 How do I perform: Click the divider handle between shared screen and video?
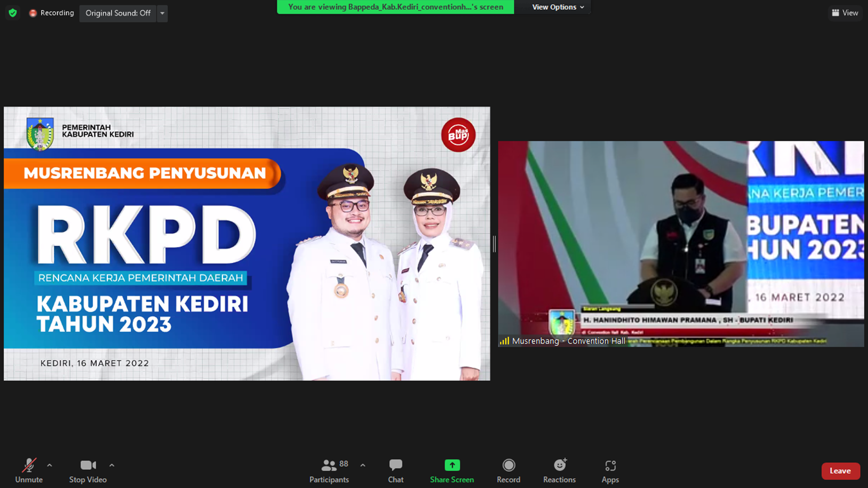494,244
